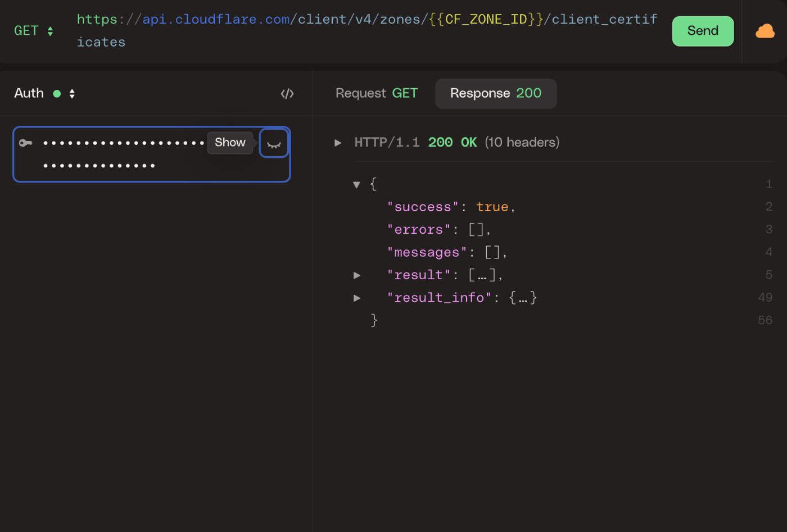This screenshot has width=787, height=532.
Task: Switch to the Response 200 tab
Action: click(x=496, y=93)
